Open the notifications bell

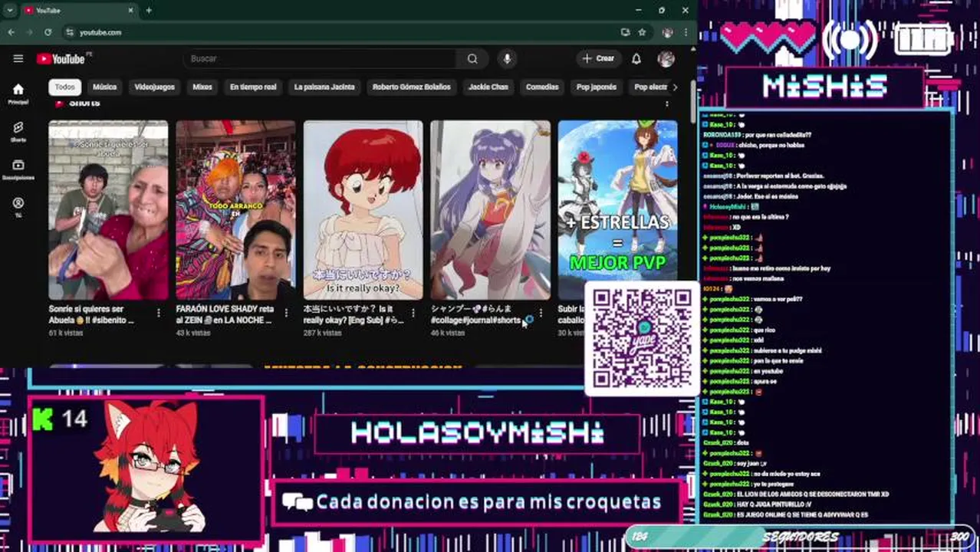pos(636,58)
